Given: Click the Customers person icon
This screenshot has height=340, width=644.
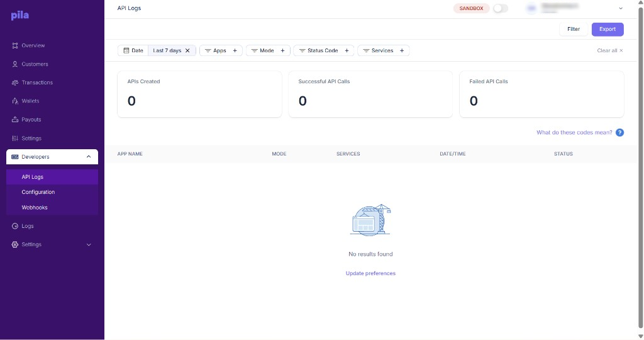Looking at the screenshot, I should [x=15, y=64].
